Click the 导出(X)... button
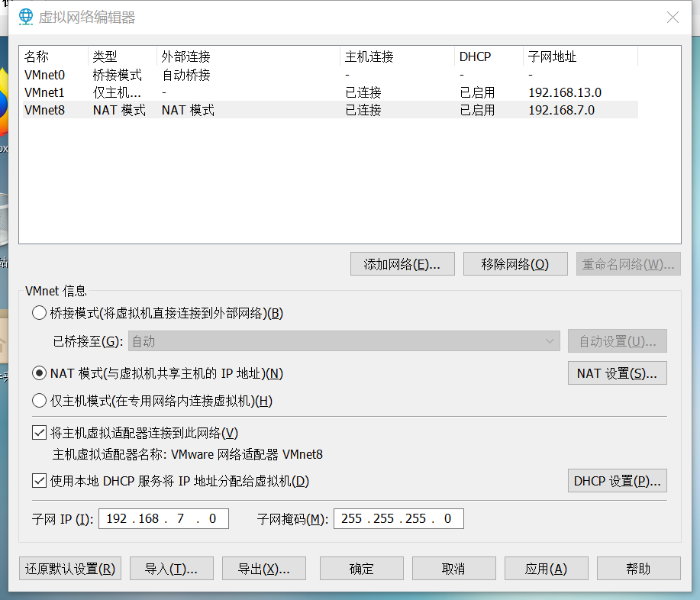Image resolution: width=700 pixels, height=600 pixels. pos(264,569)
